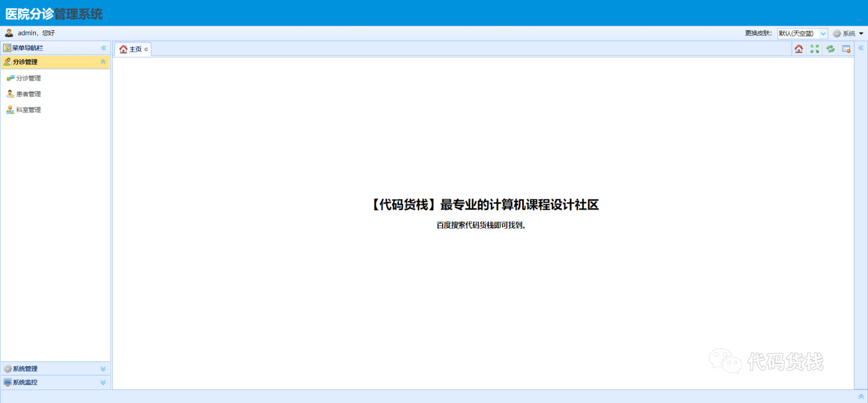Viewport: 868px width, 403px height.
Task: Click the 'admin, 您好' greeting text
Action: click(37, 33)
